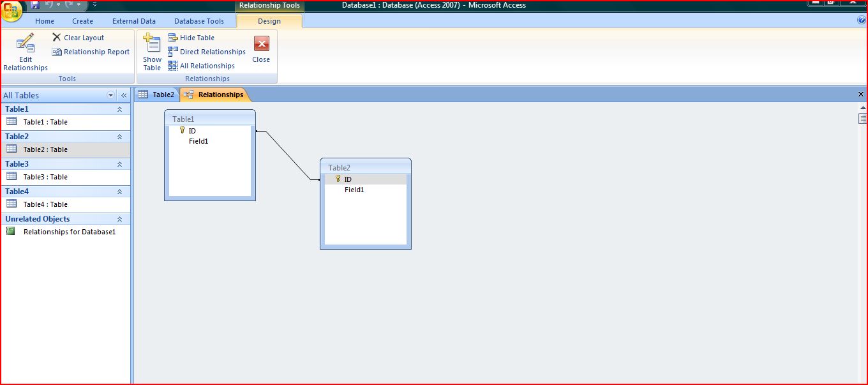The image size is (868, 385).
Task: Close the document tab with the X button
Action: tap(861, 94)
